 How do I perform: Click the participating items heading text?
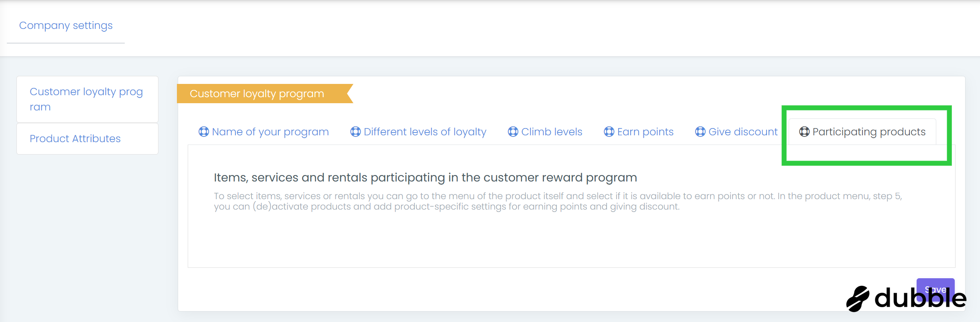coord(425,177)
